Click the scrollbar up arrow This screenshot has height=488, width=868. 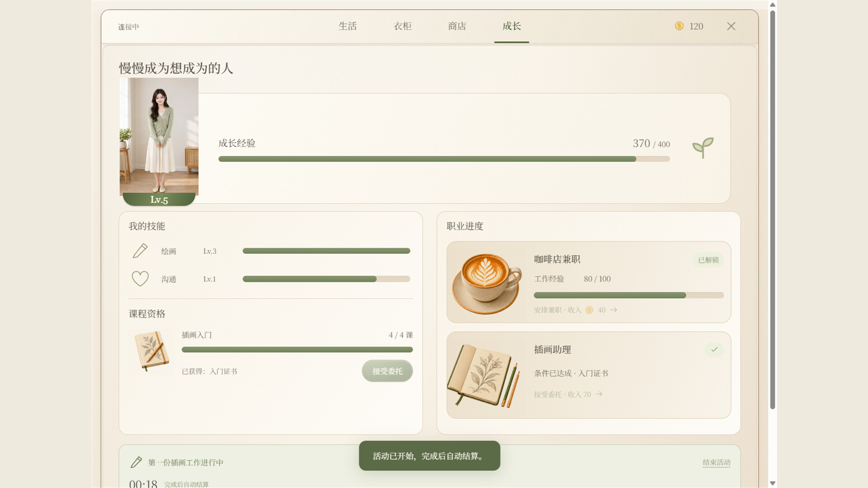tap(773, 5)
